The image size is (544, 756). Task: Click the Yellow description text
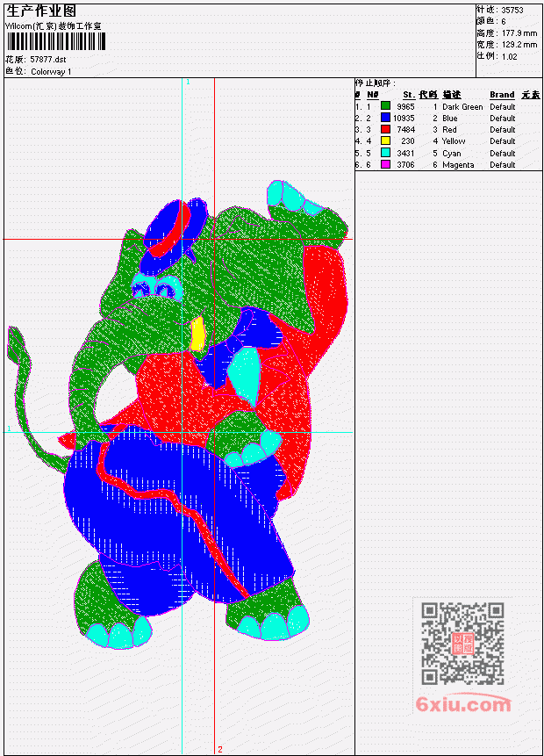(454, 141)
